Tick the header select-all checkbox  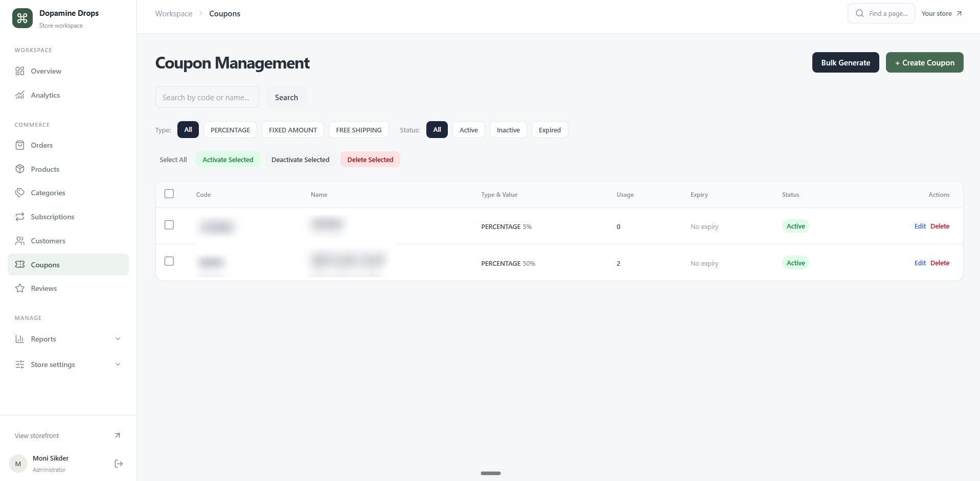(169, 194)
